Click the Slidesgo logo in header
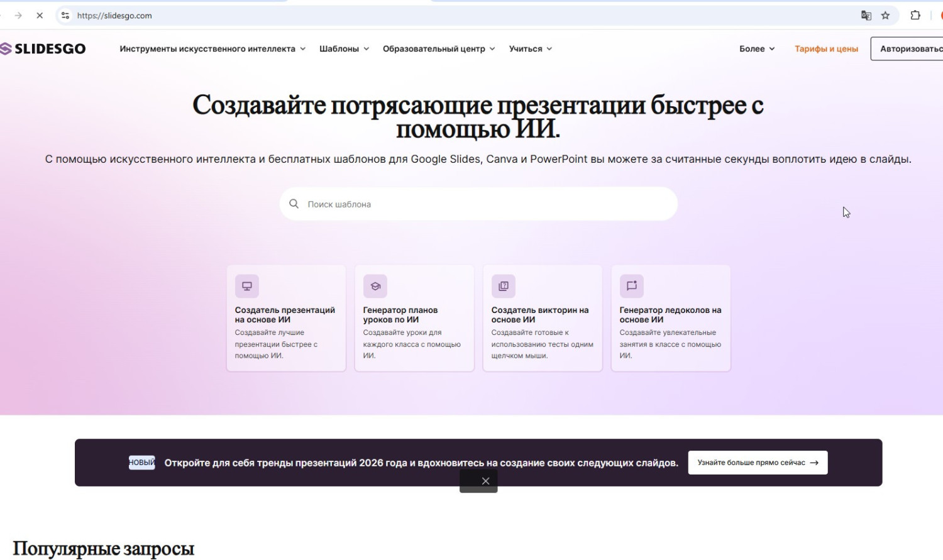Image resolution: width=943 pixels, height=560 pixels. pos(43,49)
